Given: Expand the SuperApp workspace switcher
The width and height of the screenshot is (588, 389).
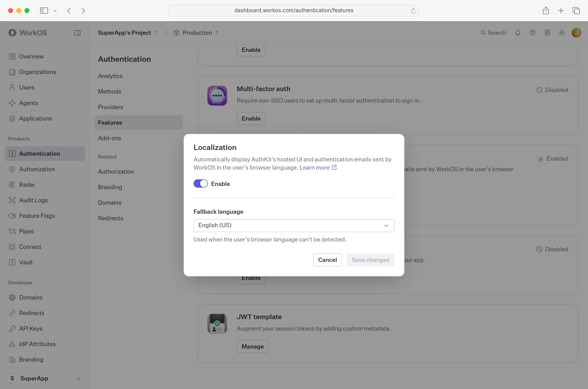Looking at the screenshot, I should [x=45, y=378].
